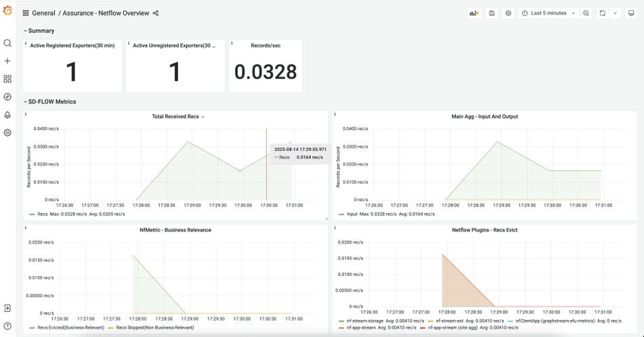This screenshot has height=337, width=644.
Task: Open the Configuration gear in sidebar
Action: click(7, 133)
